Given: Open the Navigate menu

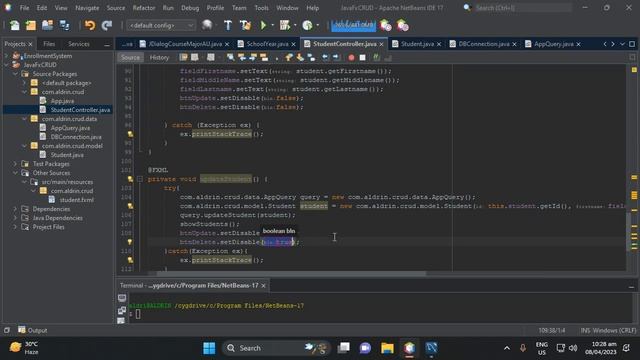Looking at the screenshot, I should tap(87, 8).
